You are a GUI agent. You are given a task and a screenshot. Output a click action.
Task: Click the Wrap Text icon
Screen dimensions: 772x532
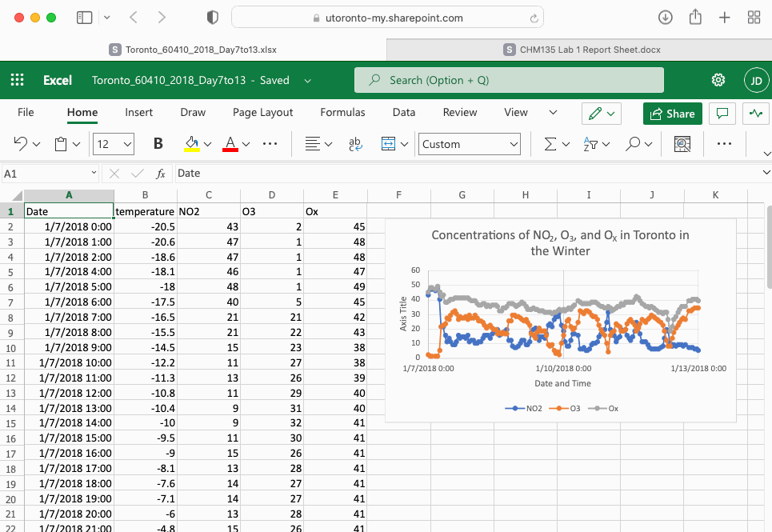tap(355, 144)
